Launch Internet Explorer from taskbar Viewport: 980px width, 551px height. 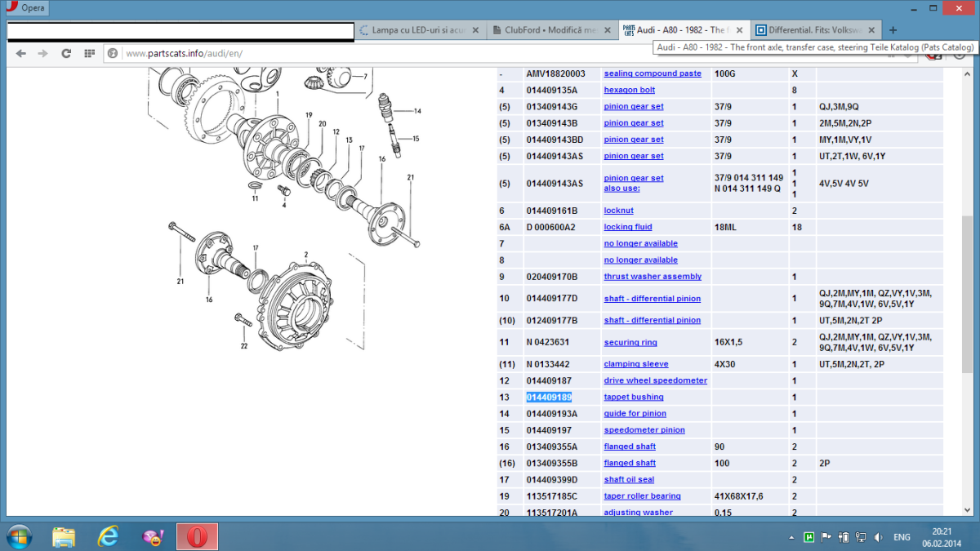108,536
